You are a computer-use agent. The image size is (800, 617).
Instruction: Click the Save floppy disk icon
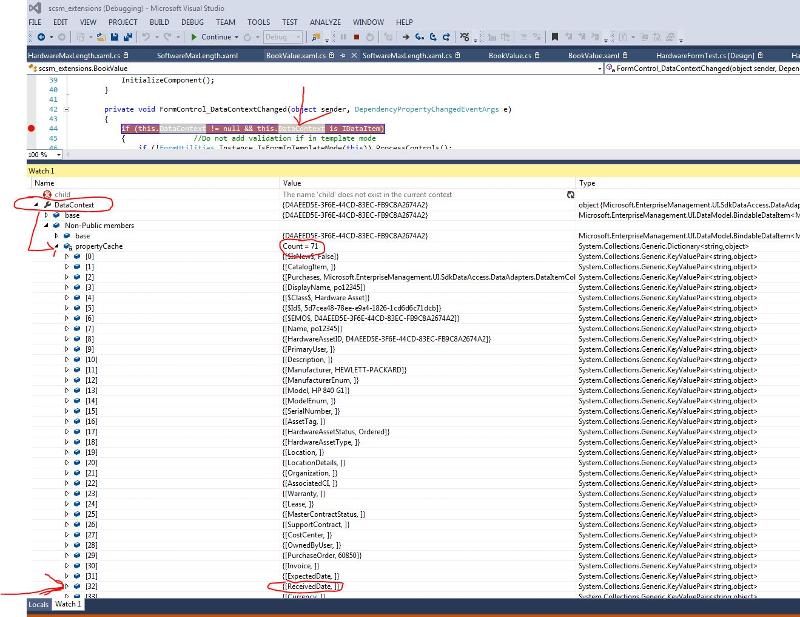click(114, 37)
